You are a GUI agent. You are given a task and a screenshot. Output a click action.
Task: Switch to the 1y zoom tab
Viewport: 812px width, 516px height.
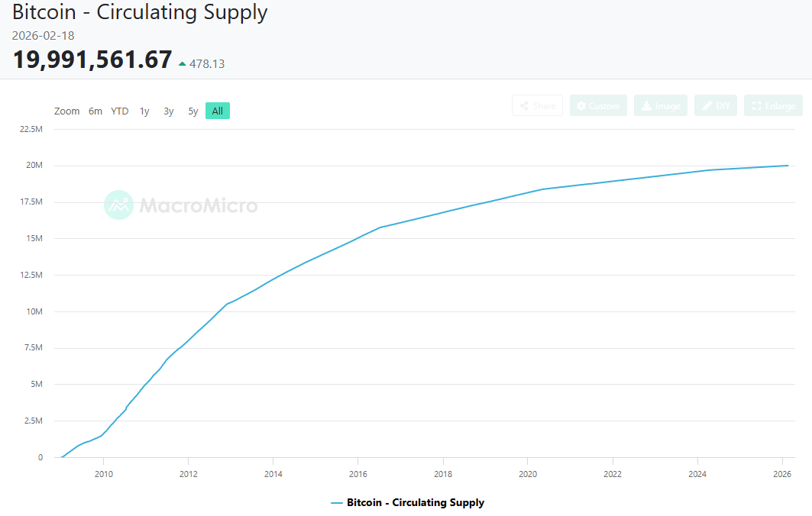(144, 111)
